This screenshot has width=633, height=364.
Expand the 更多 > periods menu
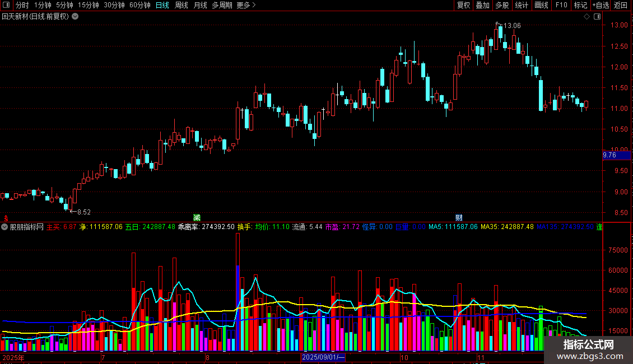tap(246, 5)
